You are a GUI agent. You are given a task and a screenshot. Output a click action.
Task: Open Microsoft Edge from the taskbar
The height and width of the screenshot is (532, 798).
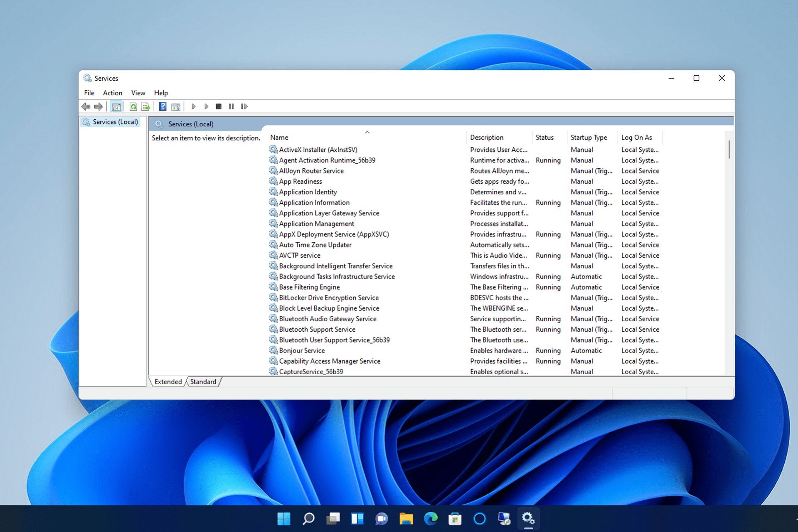point(431,519)
